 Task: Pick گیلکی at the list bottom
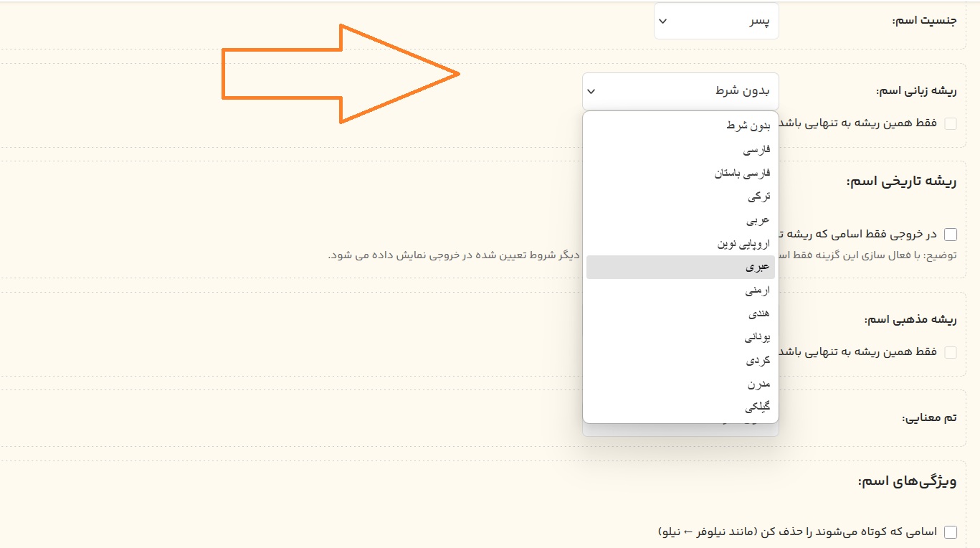pyautogui.click(x=680, y=407)
